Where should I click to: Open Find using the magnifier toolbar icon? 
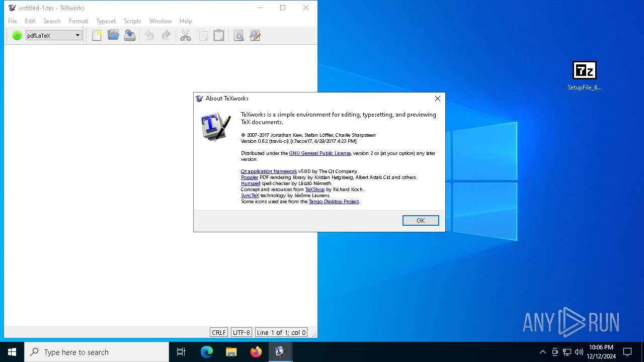[x=238, y=35]
